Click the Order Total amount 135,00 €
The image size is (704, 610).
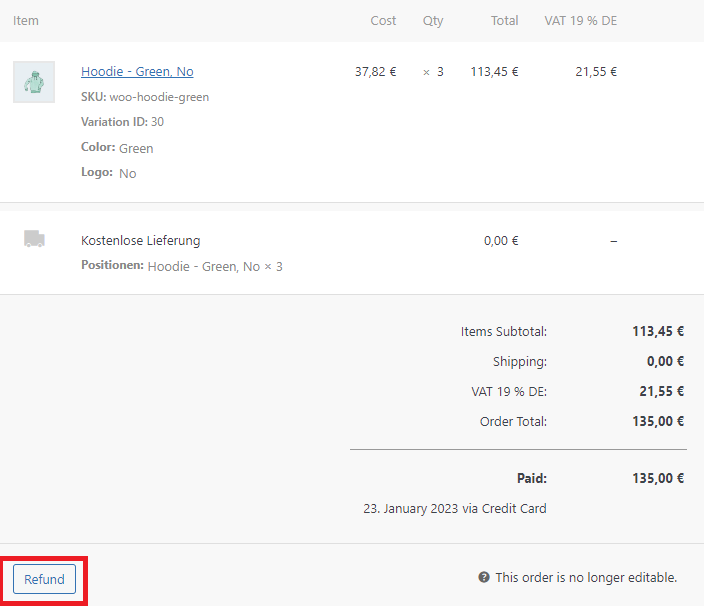click(658, 421)
